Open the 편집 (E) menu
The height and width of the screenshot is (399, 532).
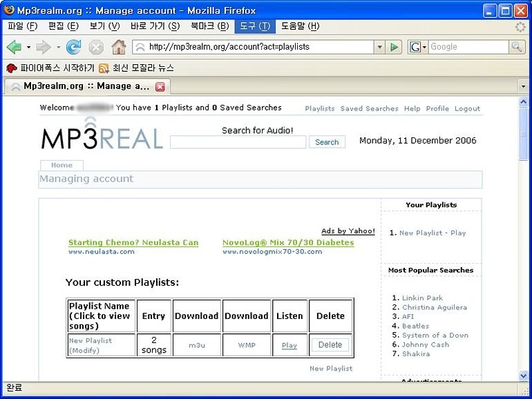(x=64, y=26)
